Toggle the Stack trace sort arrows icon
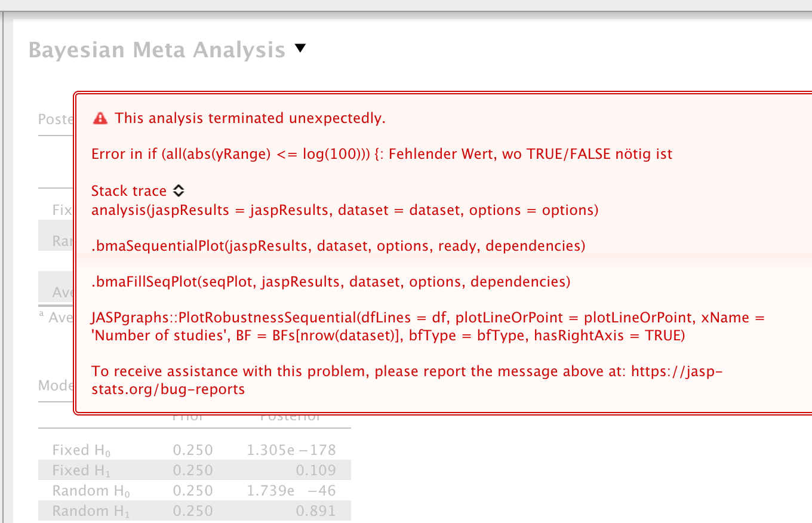This screenshot has height=523, width=812. (178, 190)
